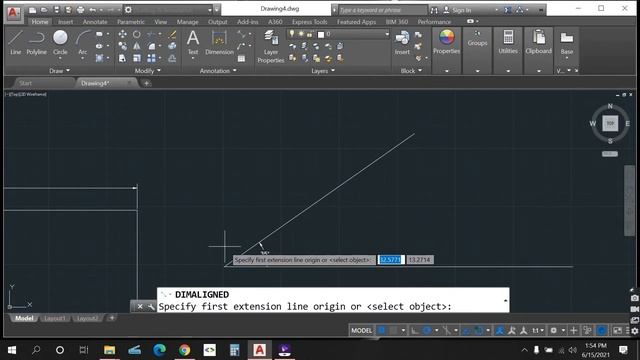Toggle object snap in the status bar
640x360 pixels.
pyautogui.click(x=478, y=330)
